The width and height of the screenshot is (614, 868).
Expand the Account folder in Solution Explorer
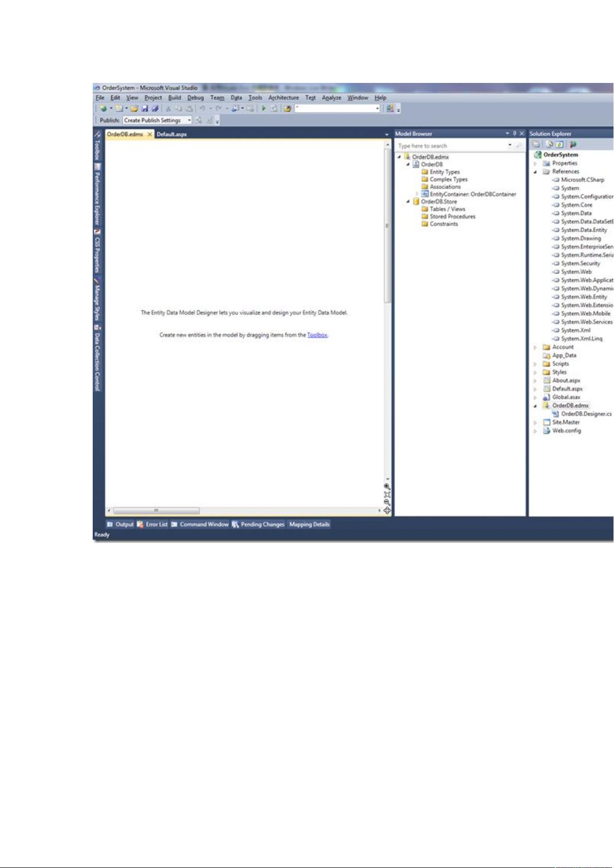[535, 347]
